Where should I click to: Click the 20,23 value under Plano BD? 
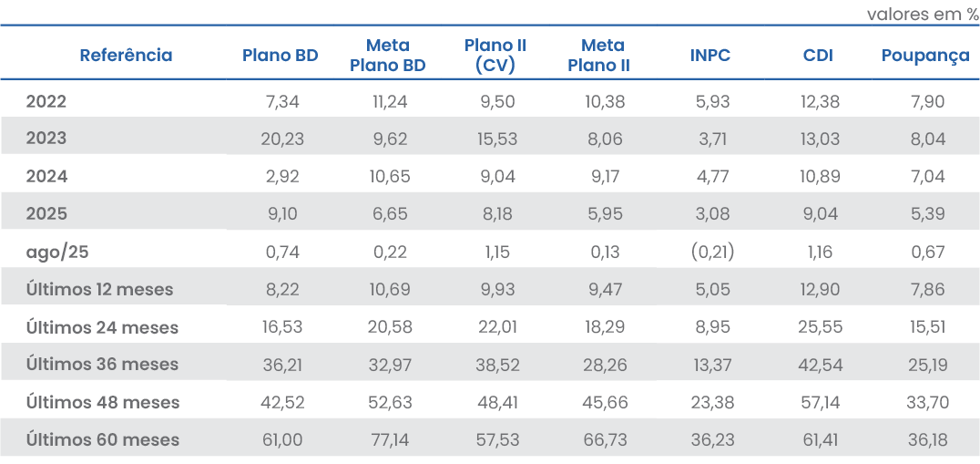pyautogui.click(x=284, y=139)
